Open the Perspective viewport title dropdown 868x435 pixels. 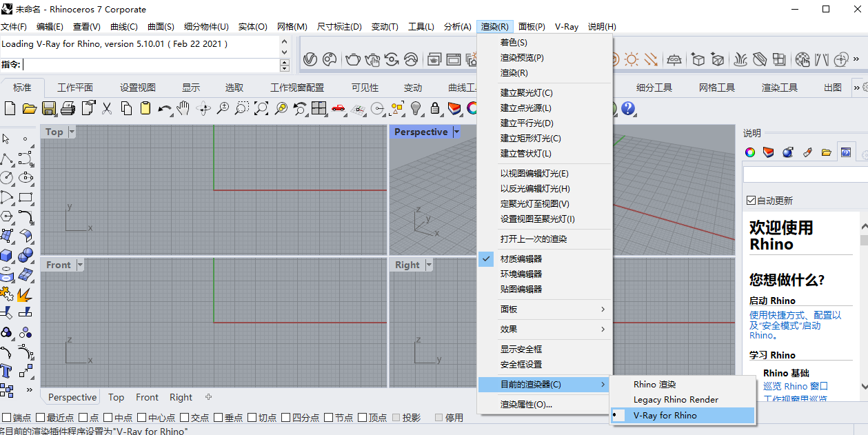455,132
